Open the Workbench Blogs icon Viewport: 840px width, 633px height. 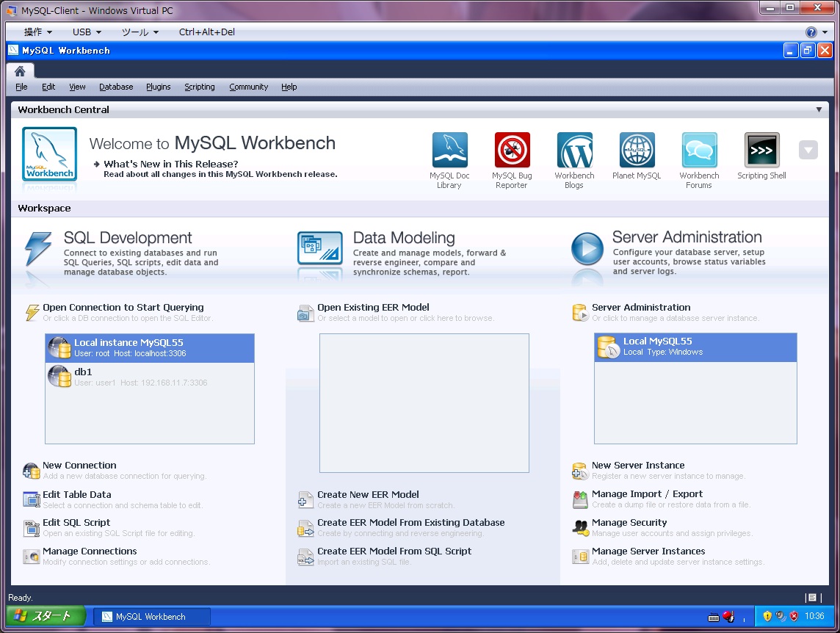(574, 150)
